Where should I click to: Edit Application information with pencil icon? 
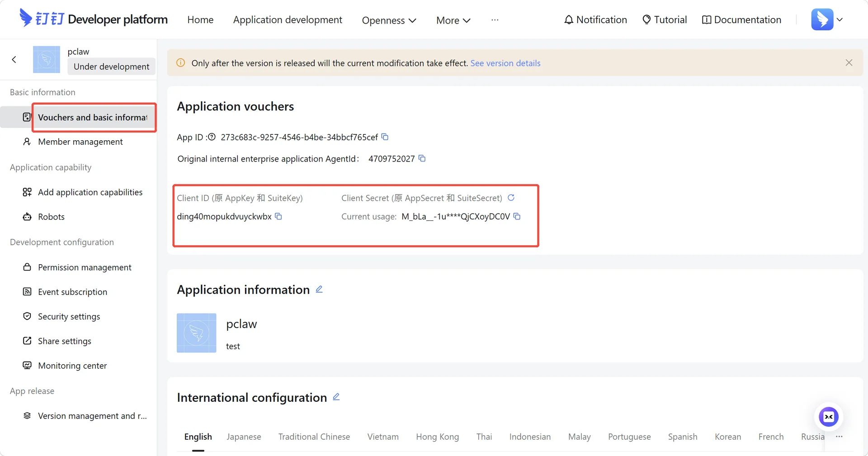click(319, 289)
